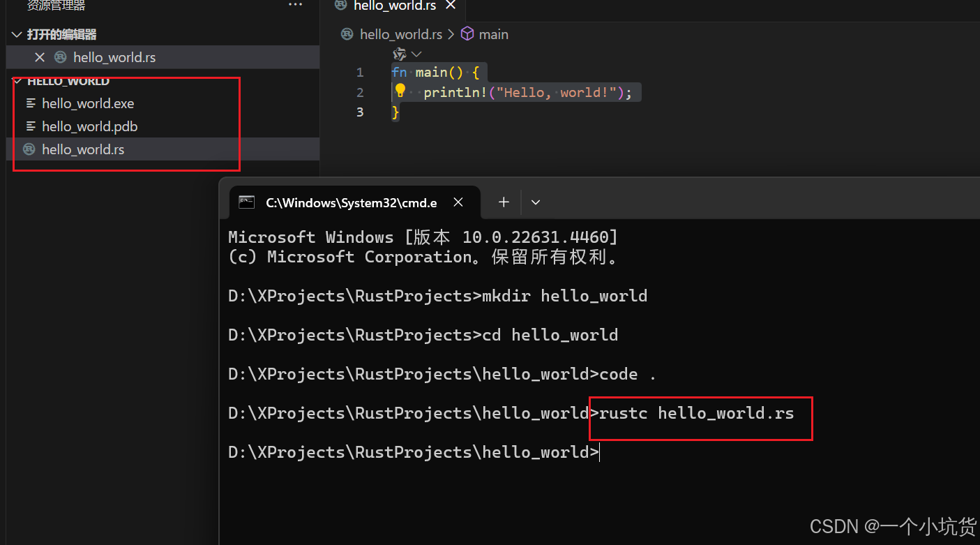980x545 pixels.
Task: Select hello_world.rs in the HELLO_WORLD tree
Action: click(x=83, y=149)
